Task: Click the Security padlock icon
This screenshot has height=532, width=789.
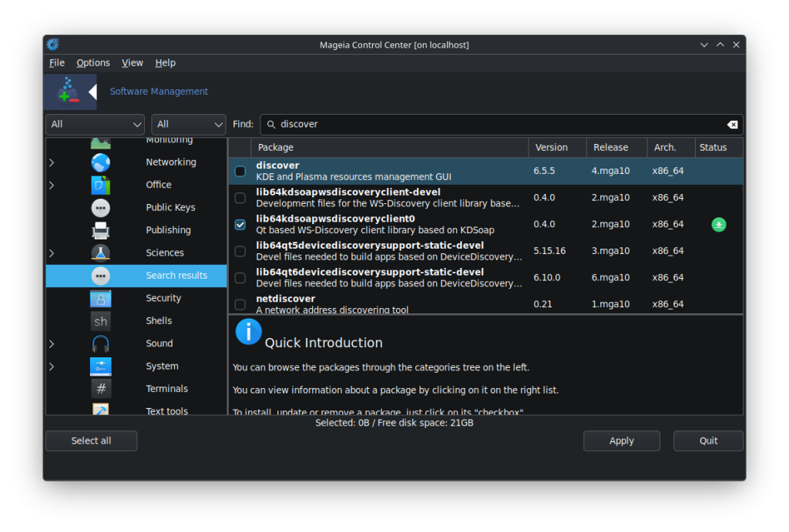Action: coord(101,298)
